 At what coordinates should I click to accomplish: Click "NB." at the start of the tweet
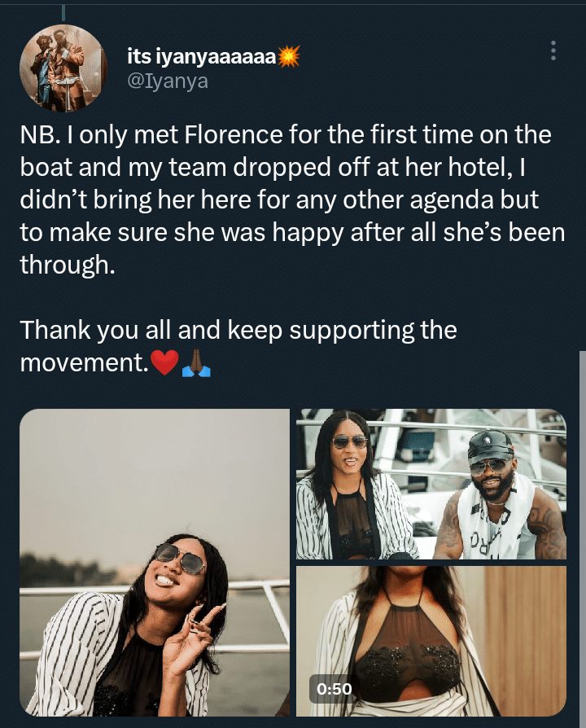[x=38, y=134]
